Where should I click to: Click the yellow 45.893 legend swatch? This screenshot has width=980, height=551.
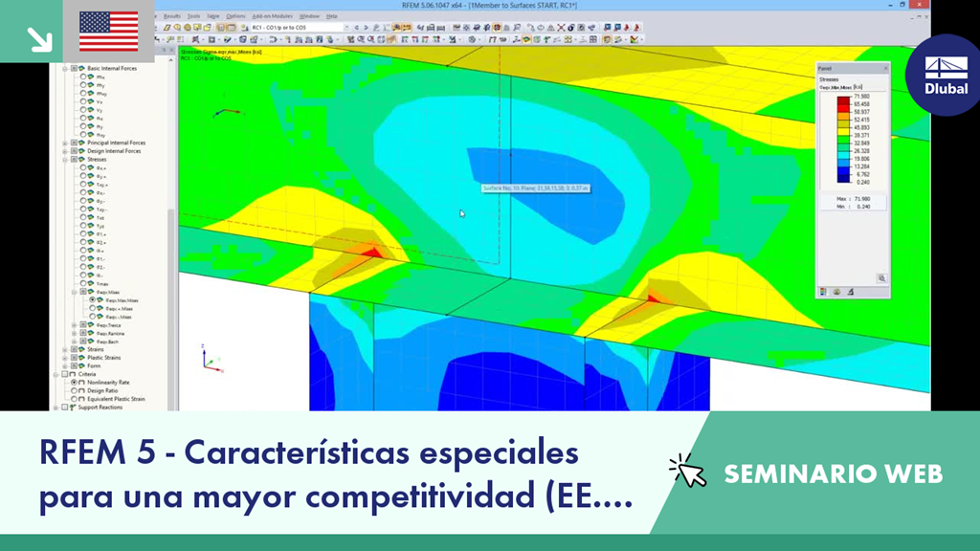coord(843,131)
